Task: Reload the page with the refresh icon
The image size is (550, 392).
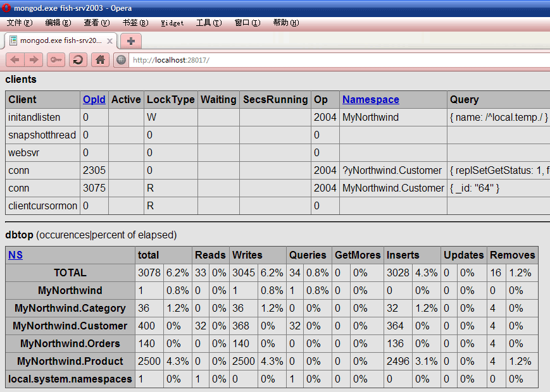Action: pyautogui.click(x=78, y=60)
